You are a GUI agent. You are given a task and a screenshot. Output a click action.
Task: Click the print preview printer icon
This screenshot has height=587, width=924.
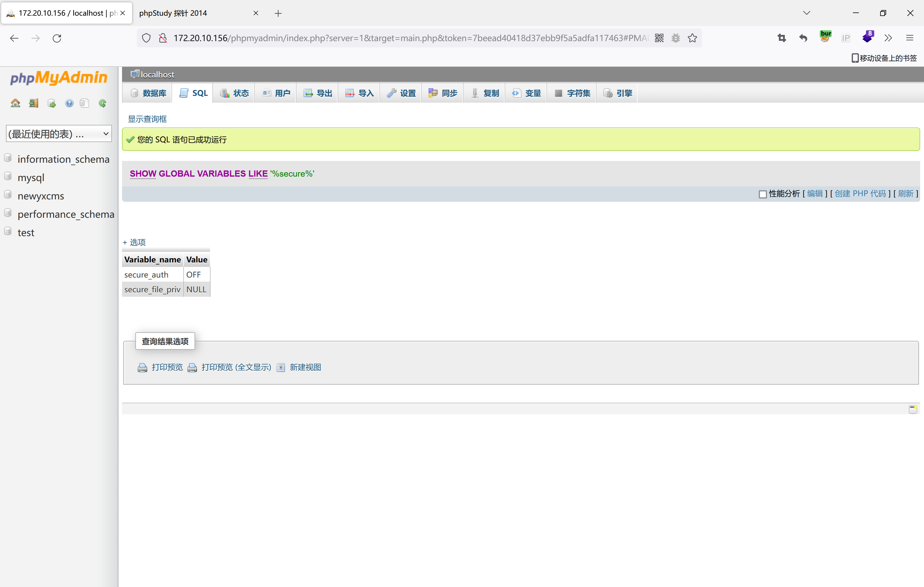tap(142, 368)
